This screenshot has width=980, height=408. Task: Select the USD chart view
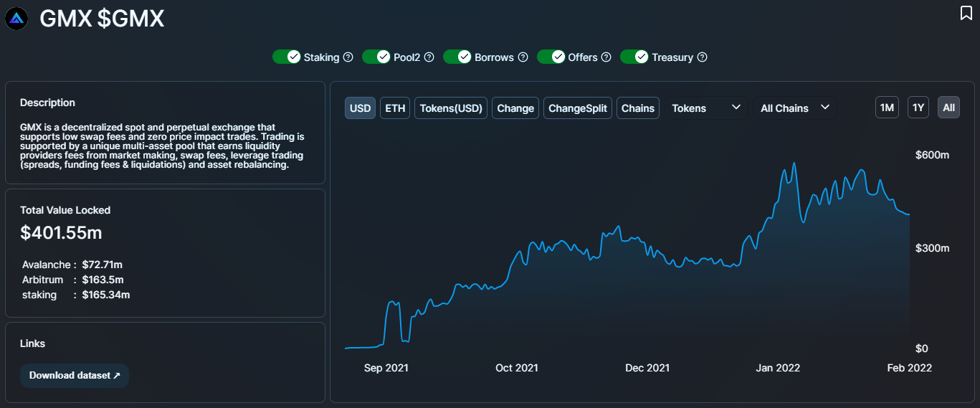click(x=360, y=108)
